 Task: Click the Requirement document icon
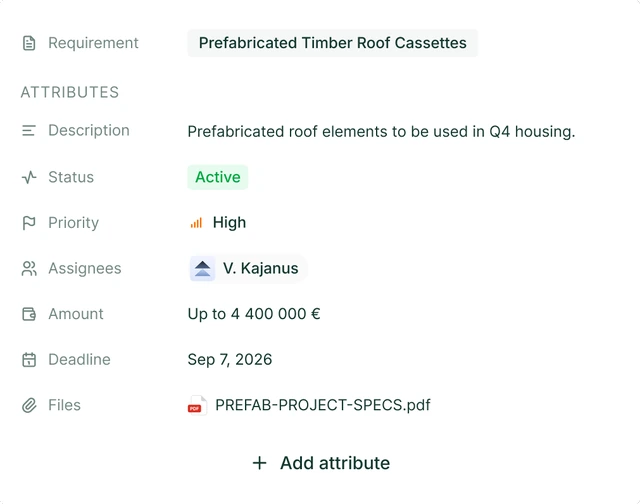29,43
